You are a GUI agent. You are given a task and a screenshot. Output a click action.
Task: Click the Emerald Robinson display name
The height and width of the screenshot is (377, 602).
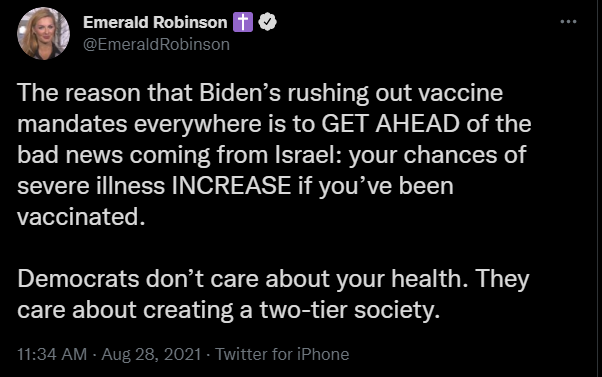(155, 22)
